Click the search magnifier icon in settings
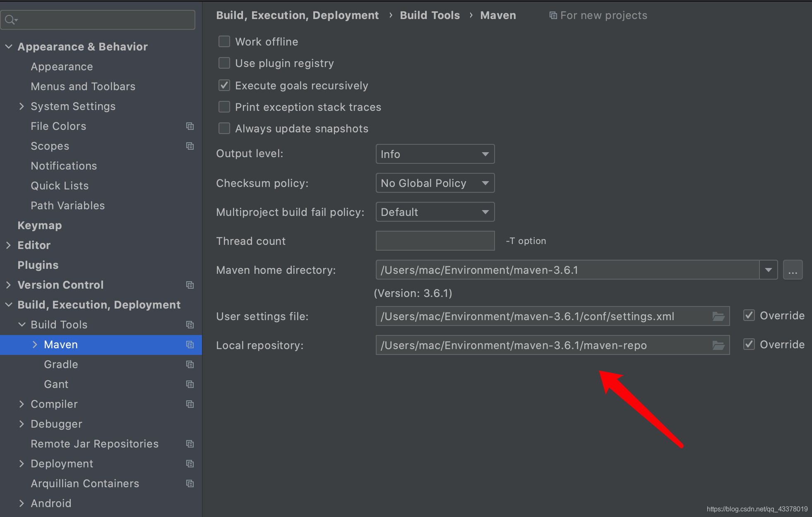 click(x=11, y=20)
